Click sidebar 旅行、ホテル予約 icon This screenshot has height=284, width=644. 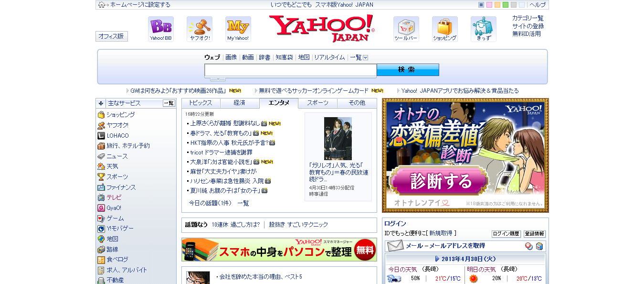101,146
